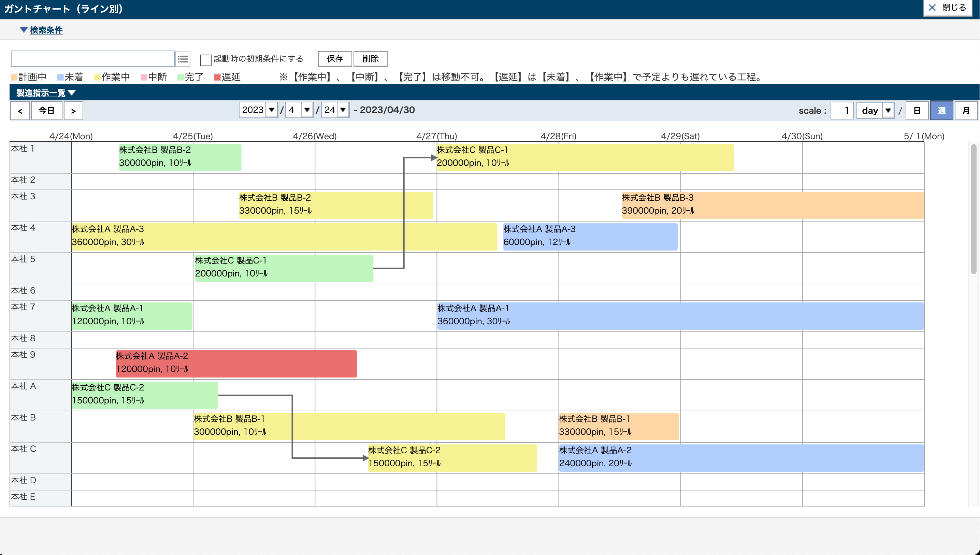Jump to today with 今日 button
The image size is (980, 555).
[x=46, y=111]
